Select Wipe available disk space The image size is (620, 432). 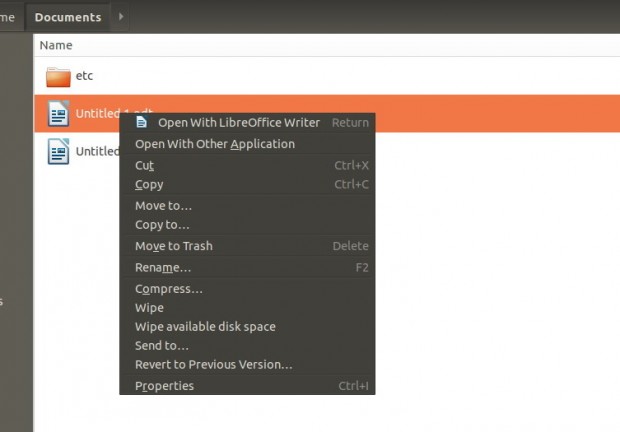click(x=205, y=327)
